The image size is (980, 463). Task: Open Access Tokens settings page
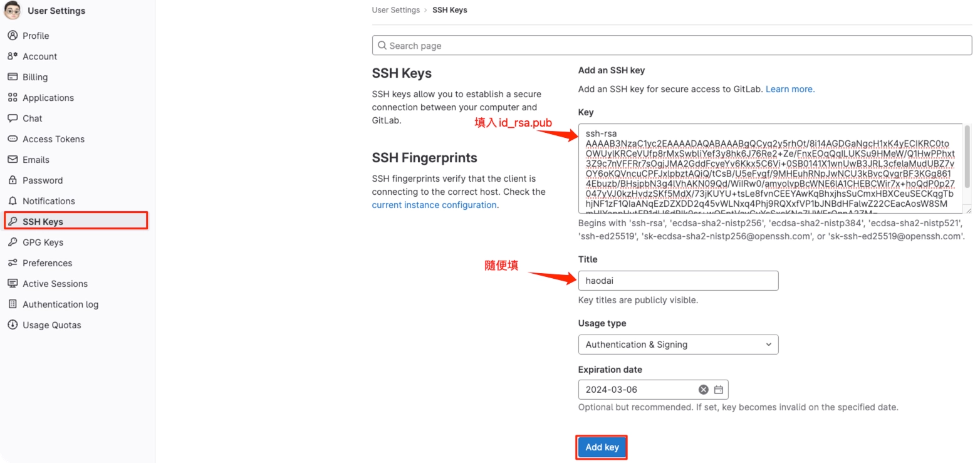53,139
